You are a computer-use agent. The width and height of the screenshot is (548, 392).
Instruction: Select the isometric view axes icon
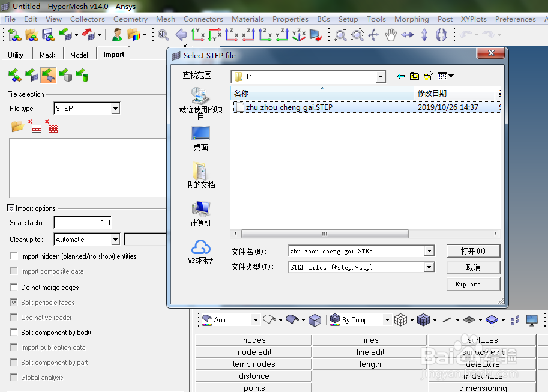click(x=299, y=35)
